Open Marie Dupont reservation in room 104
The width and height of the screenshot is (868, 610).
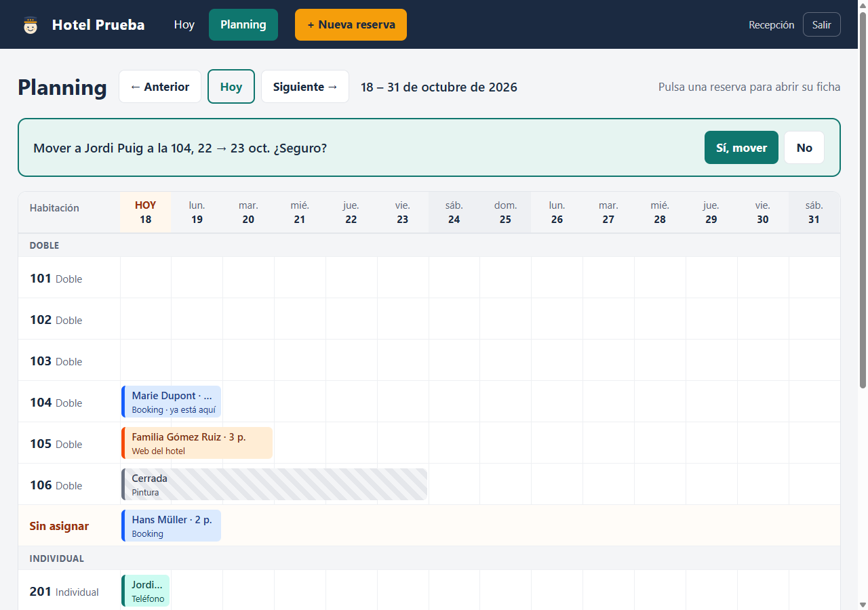[171, 402]
